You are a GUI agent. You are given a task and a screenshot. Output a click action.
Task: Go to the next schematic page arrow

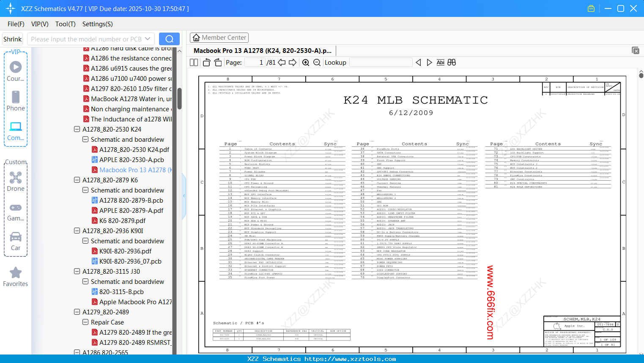click(293, 63)
